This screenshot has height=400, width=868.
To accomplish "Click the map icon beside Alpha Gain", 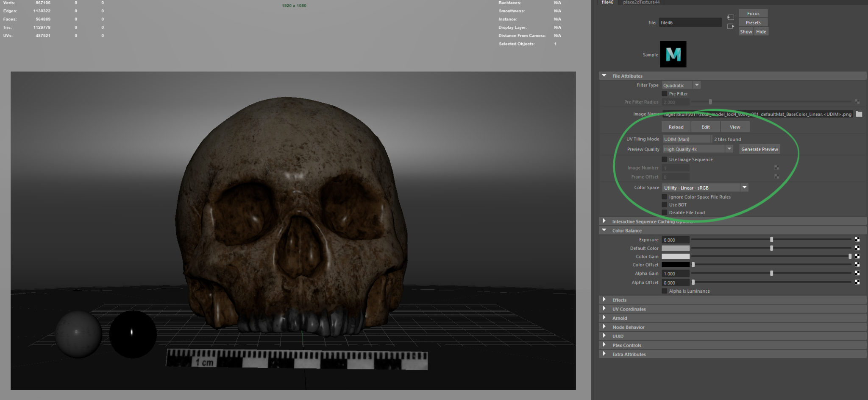I will click(x=858, y=273).
